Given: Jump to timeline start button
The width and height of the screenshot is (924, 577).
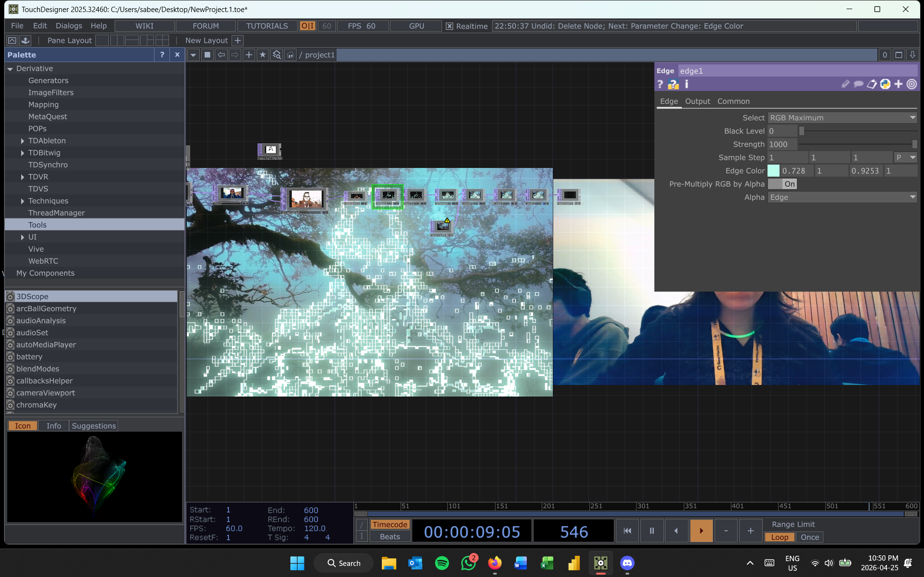Looking at the screenshot, I should [x=627, y=531].
